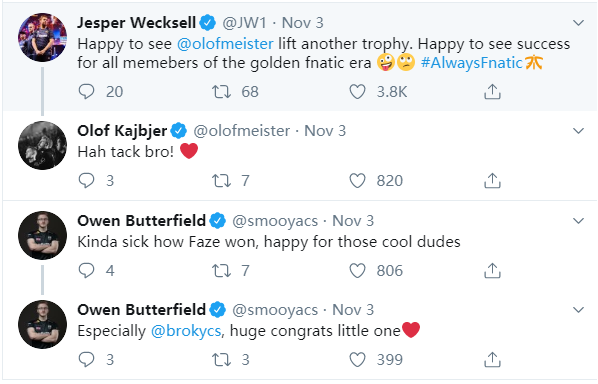Visit the @brokycs mentioned profile

click(186, 331)
